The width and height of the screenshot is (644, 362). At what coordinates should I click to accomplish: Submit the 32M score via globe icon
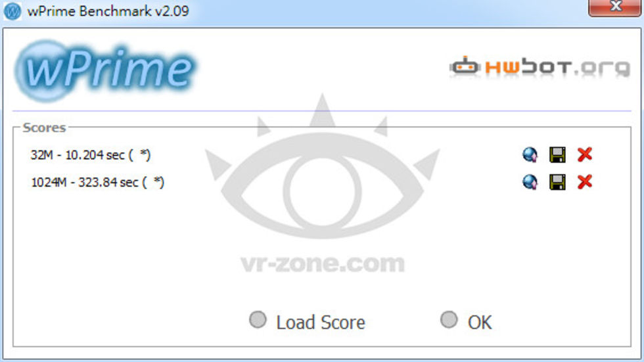(x=530, y=155)
